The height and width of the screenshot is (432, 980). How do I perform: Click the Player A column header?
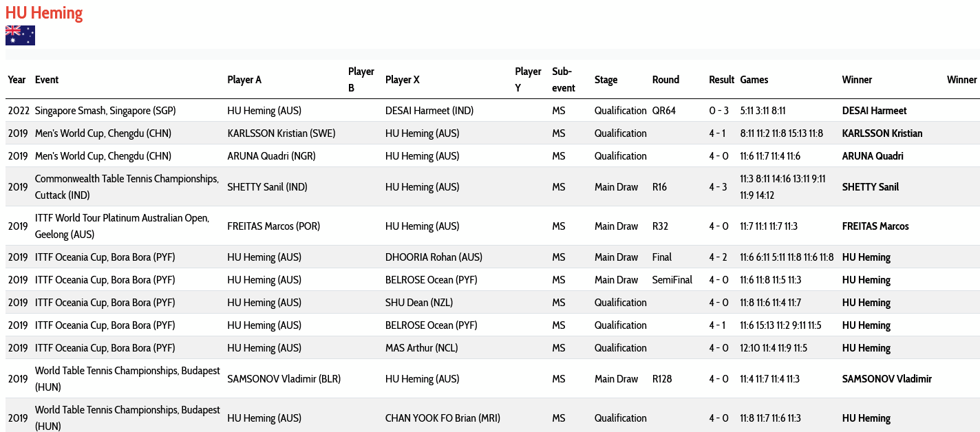point(244,80)
